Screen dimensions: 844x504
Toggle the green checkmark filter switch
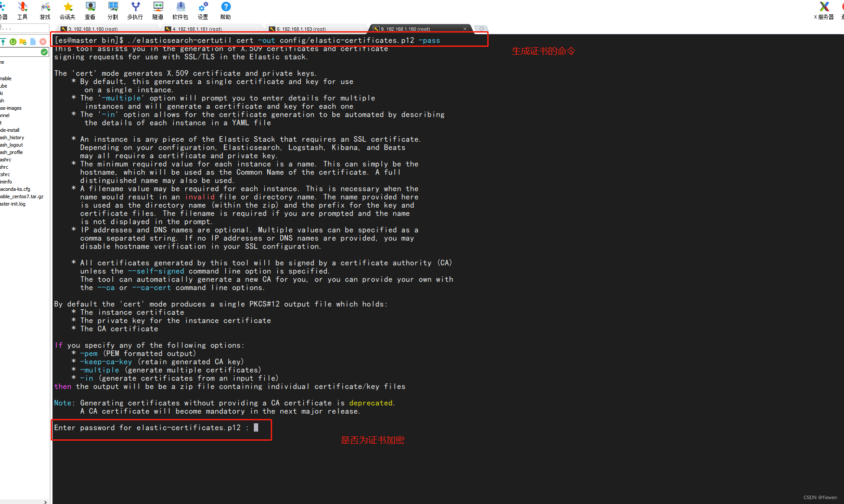tap(44, 51)
